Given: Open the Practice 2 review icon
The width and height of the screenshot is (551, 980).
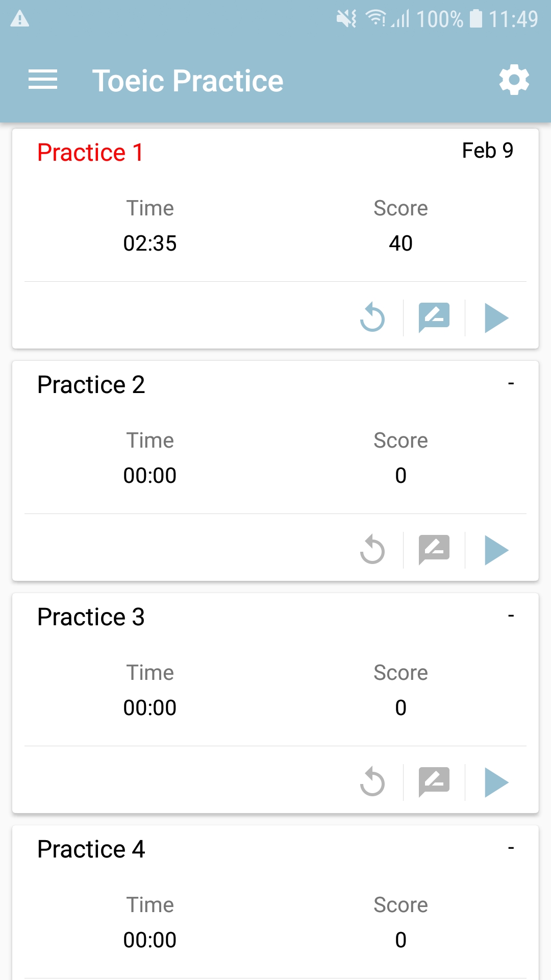Looking at the screenshot, I should (x=434, y=550).
